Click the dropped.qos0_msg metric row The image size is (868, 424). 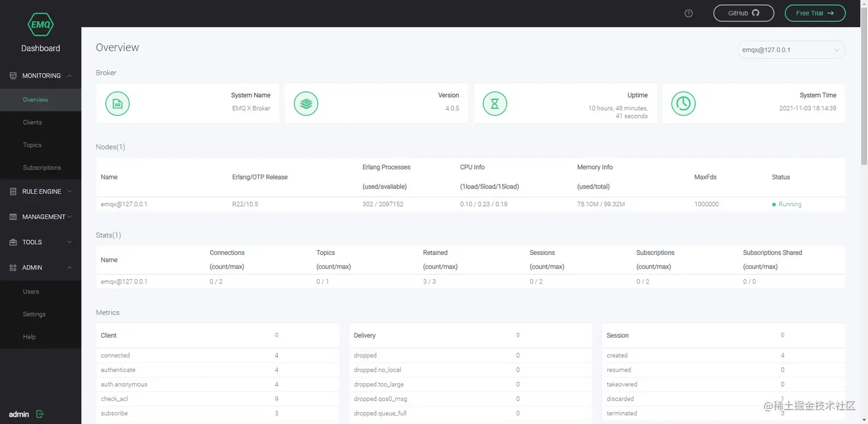click(x=471, y=399)
